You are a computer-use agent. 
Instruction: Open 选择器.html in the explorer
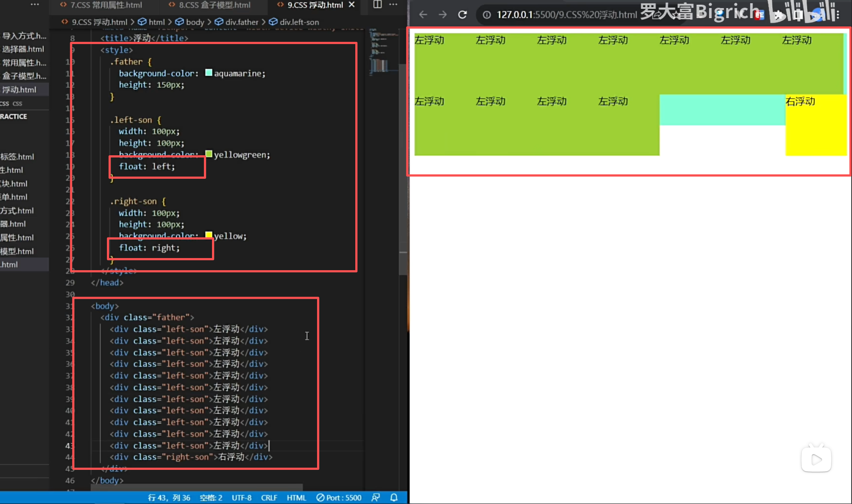point(23,49)
